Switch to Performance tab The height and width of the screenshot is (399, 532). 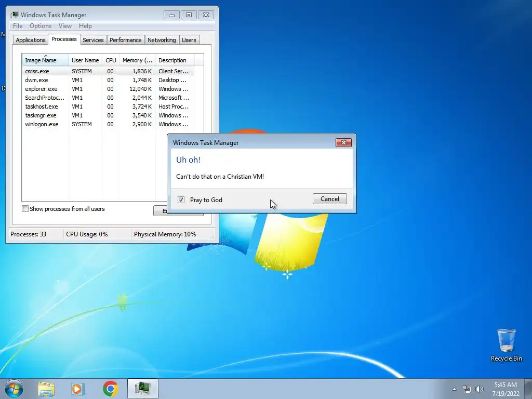click(x=126, y=40)
